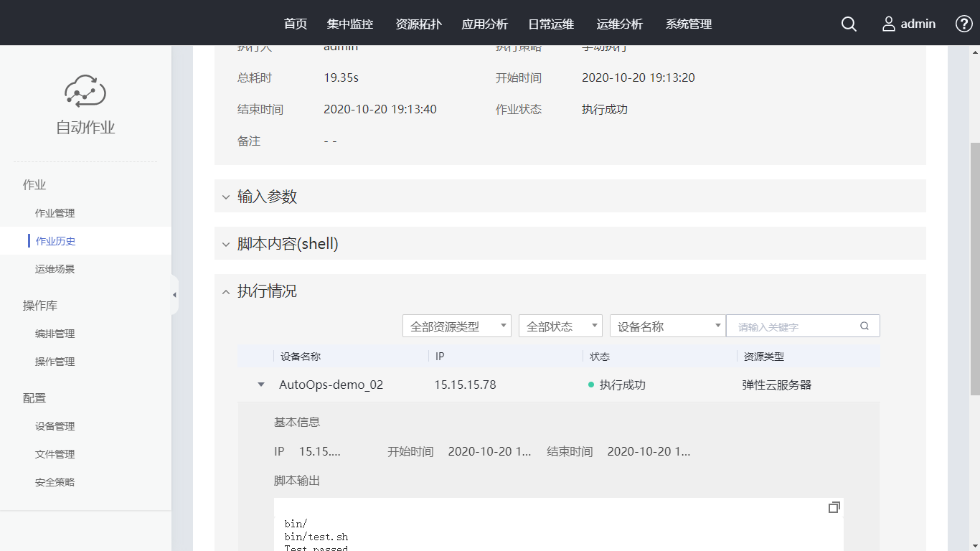Viewport: 980px width, 551px height.
Task: Click the search magnifier icon in top bar
Action: 849,24
